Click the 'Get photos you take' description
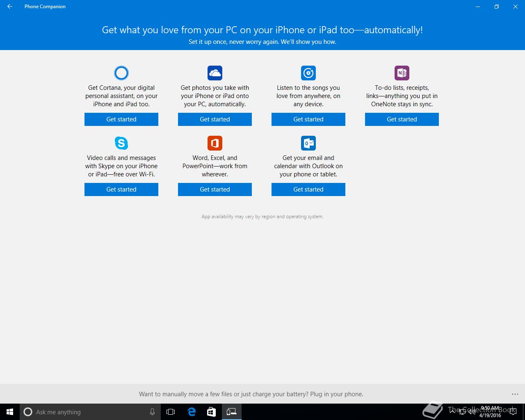 (x=215, y=96)
